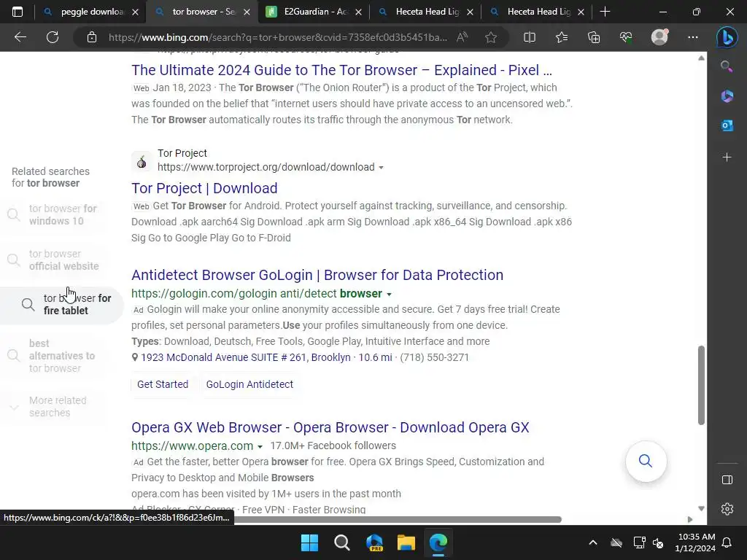The image size is (747, 560).
Task: Click horizontal scrollbar right arrow
Action: 690,519
